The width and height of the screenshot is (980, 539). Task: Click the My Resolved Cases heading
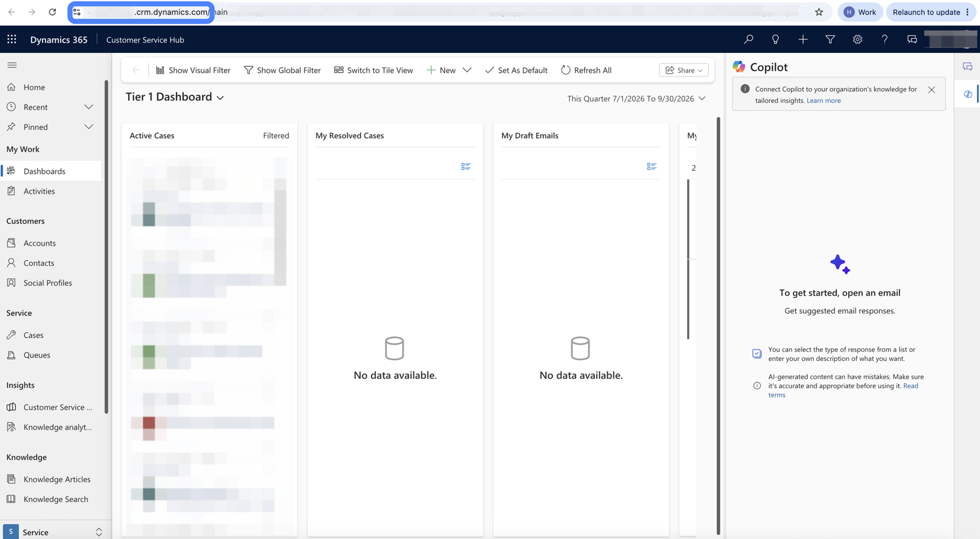click(349, 136)
